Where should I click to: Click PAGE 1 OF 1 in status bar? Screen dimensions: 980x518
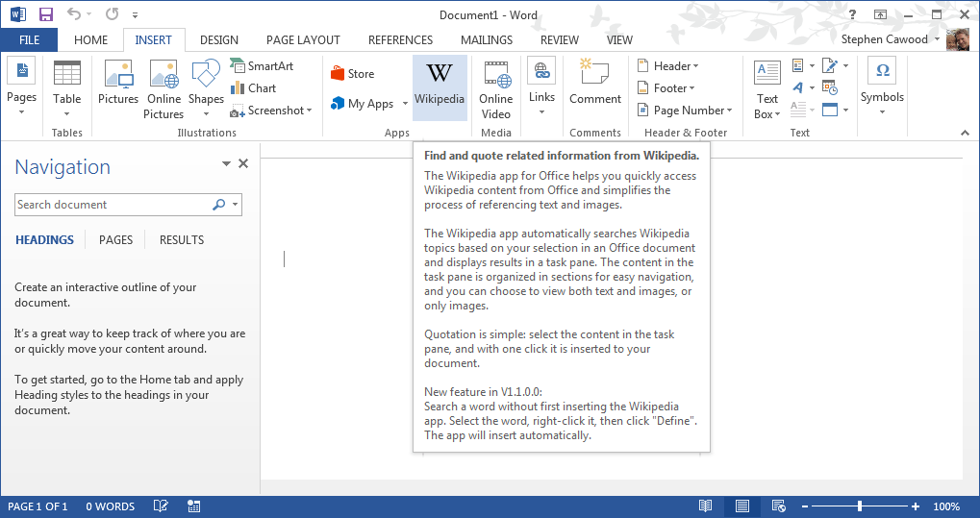[x=38, y=506]
